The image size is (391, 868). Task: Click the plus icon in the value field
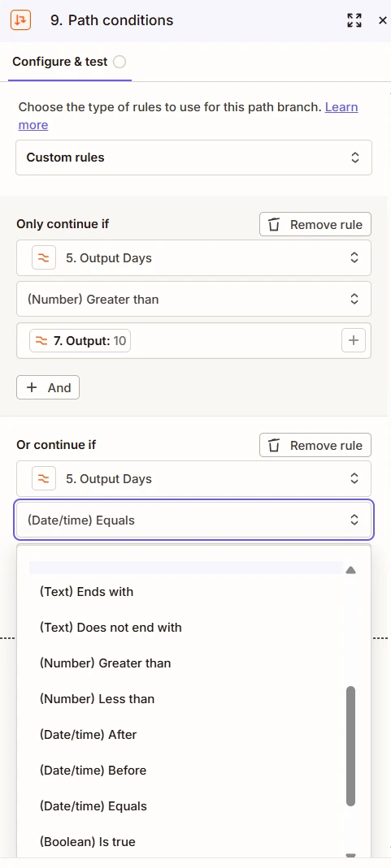(354, 340)
